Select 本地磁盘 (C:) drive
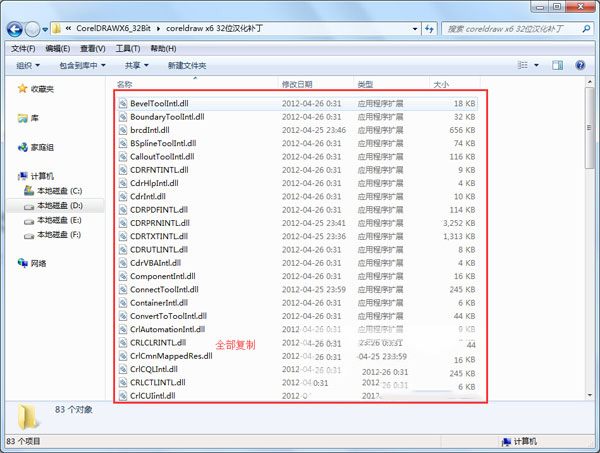The image size is (600, 453). pos(53,191)
